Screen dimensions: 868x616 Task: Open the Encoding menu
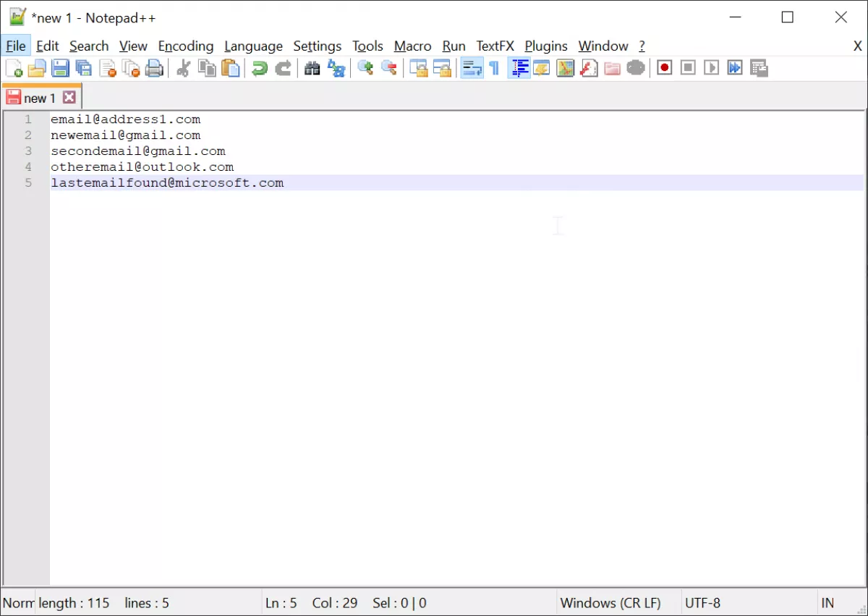coord(185,46)
